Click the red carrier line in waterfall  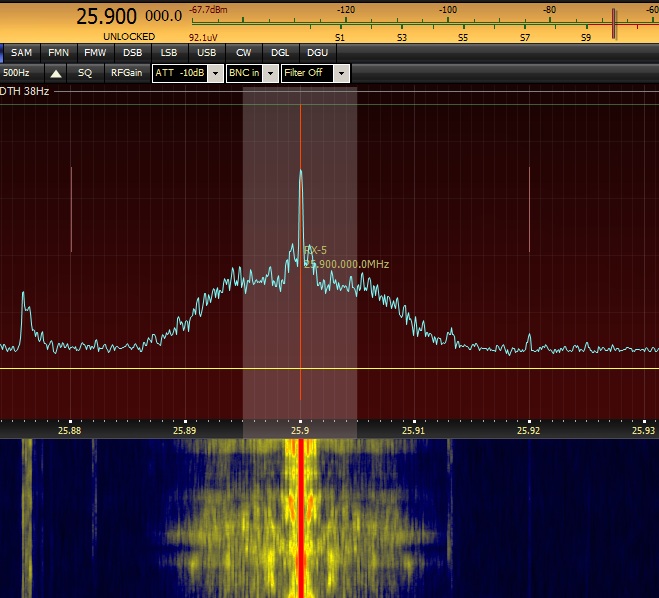(x=301, y=518)
